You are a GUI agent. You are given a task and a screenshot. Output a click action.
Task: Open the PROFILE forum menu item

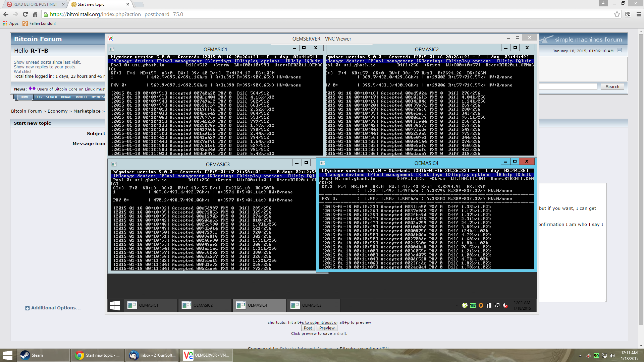click(82, 97)
